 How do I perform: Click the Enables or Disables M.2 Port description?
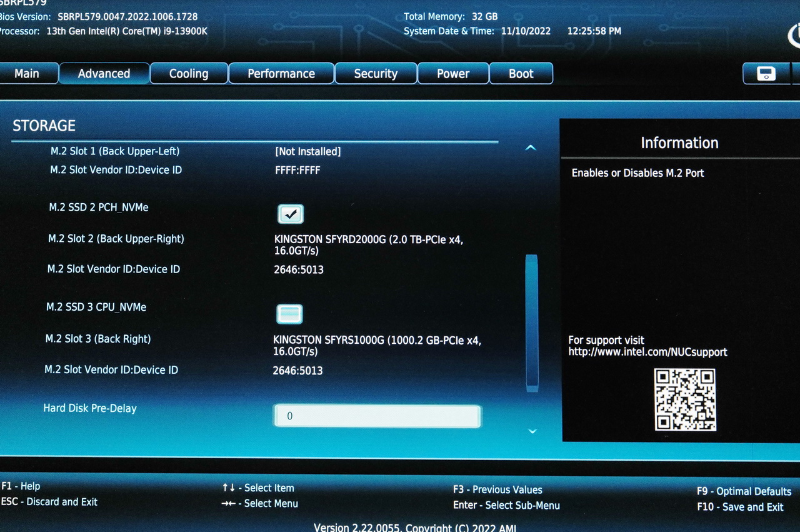coord(637,173)
